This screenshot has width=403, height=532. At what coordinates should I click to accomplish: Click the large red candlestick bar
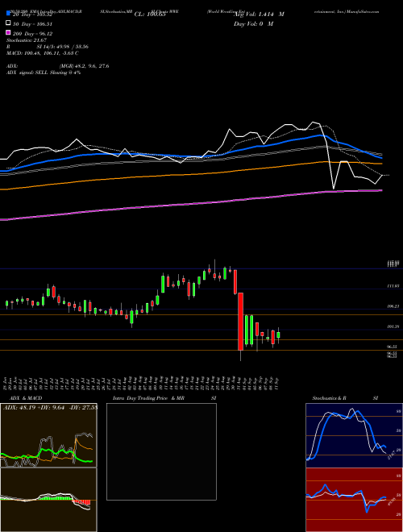pyautogui.click(x=240, y=322)
